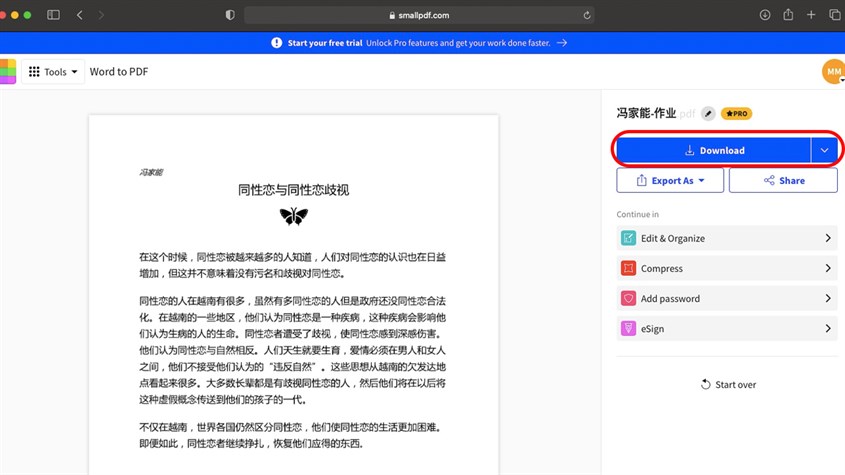Open the Compress tool

point(727,269)
